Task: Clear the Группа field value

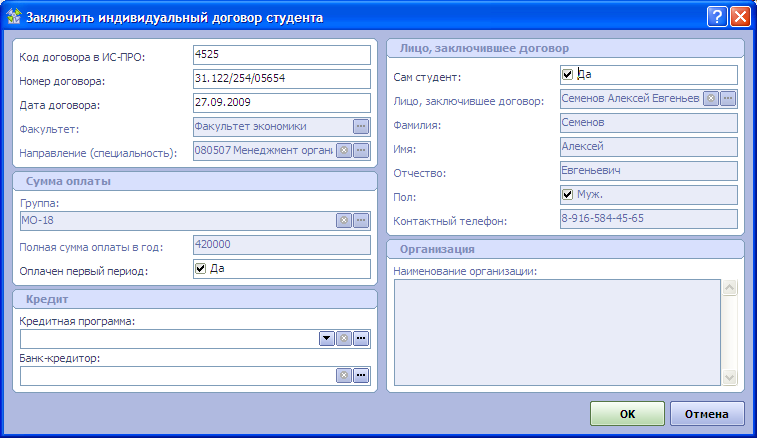Action: pos(344,220)
